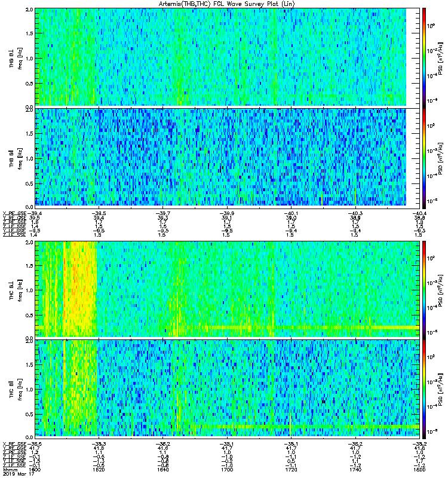The height and width of the screenshot is (478, 448).
Task: Click the "2.0" frequency tick of THC B-perp panel
Action: pyautogui.click(x=29, y=243)
